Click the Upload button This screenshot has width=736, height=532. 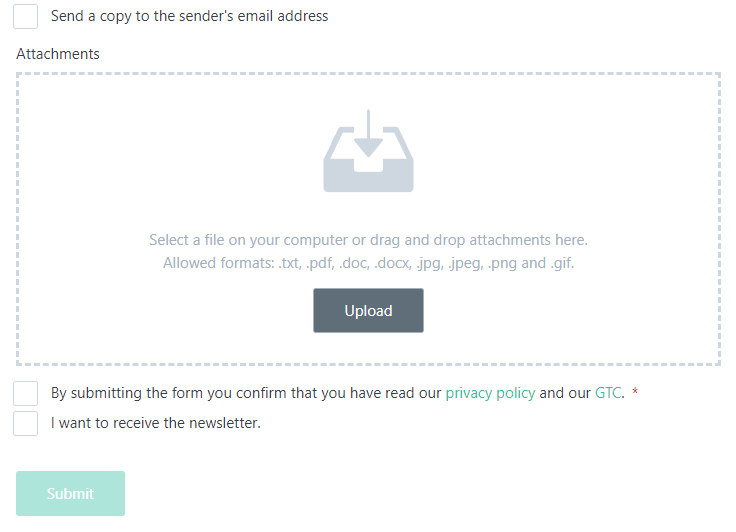[368, 310]
